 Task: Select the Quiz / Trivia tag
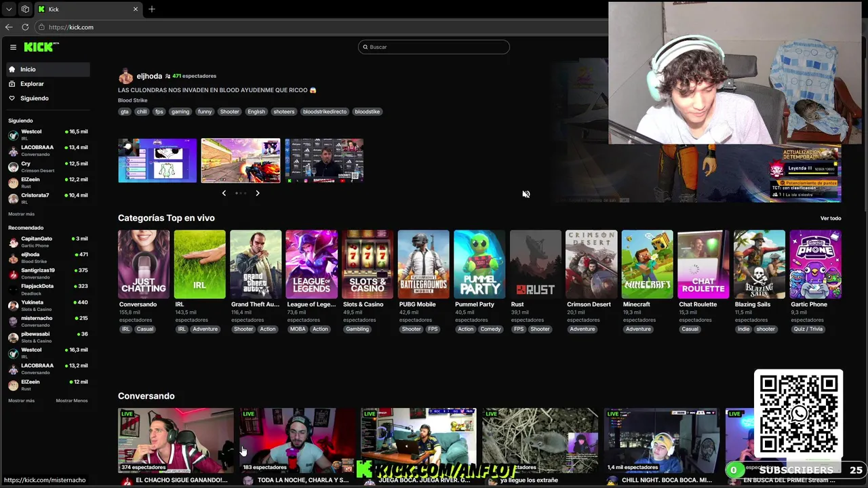[x=808, y=329]
